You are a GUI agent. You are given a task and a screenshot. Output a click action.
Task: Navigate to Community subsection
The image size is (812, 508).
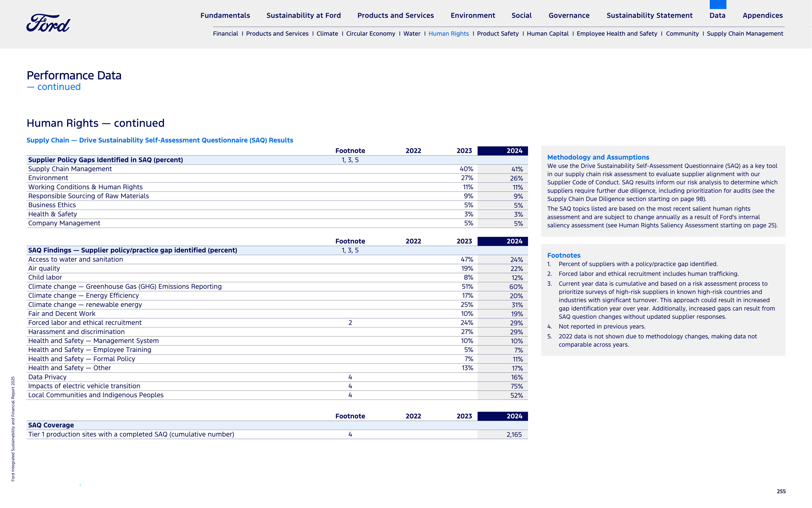coord(682,34)
